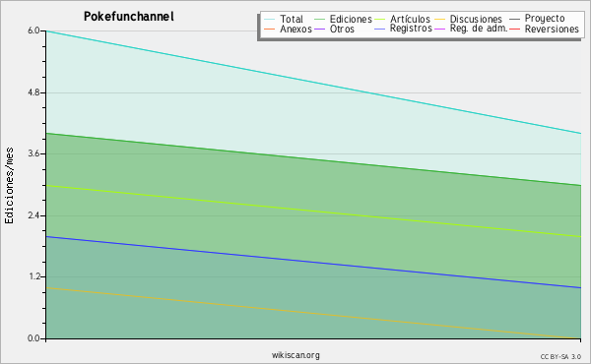Viewport: 591px width, 364px height.
Task: Click the Registros legend label
Action: tap(411, 29)
